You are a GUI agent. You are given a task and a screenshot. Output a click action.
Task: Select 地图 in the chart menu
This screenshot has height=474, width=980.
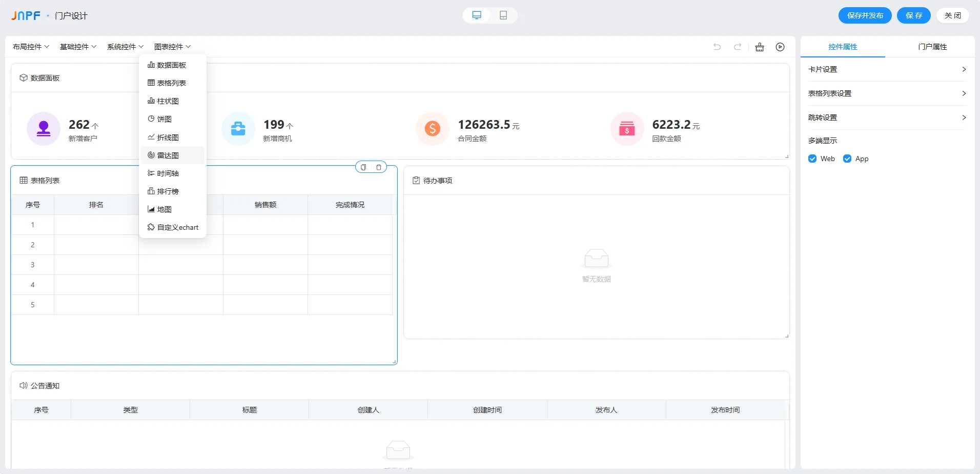173,209
